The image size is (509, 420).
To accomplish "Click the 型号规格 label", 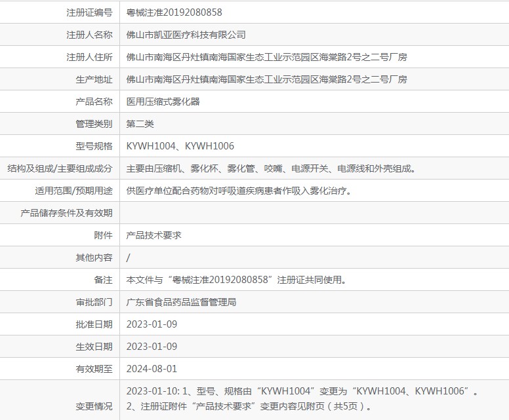I will click(94, 146).
